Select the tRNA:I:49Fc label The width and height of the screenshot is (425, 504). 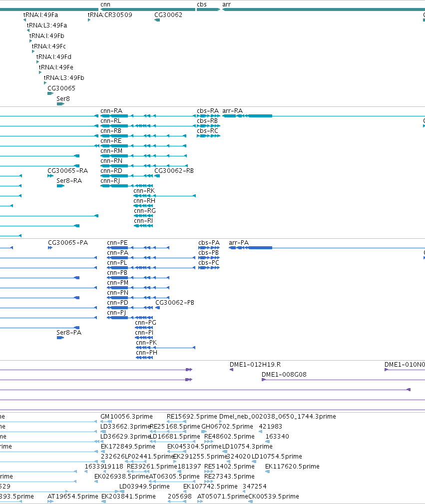49,46
